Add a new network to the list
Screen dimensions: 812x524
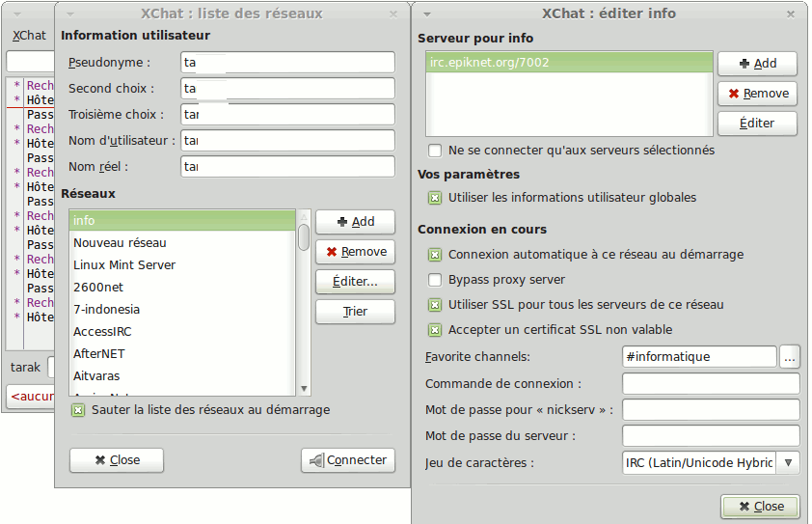pos(355,222)
